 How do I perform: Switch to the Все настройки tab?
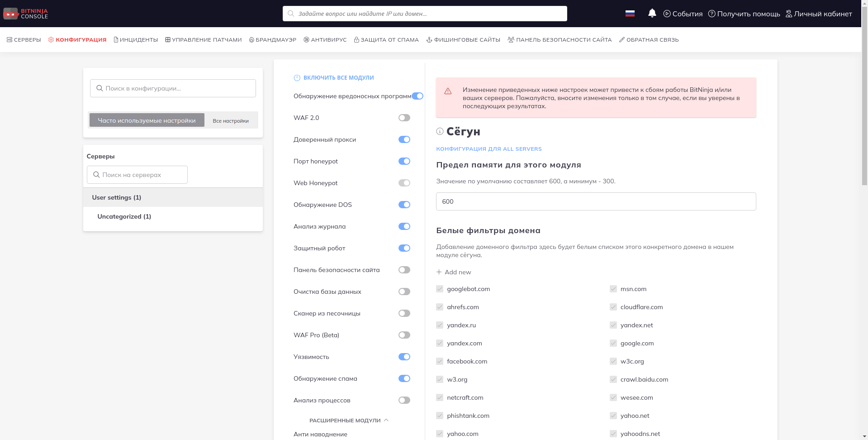coord(231,121)
